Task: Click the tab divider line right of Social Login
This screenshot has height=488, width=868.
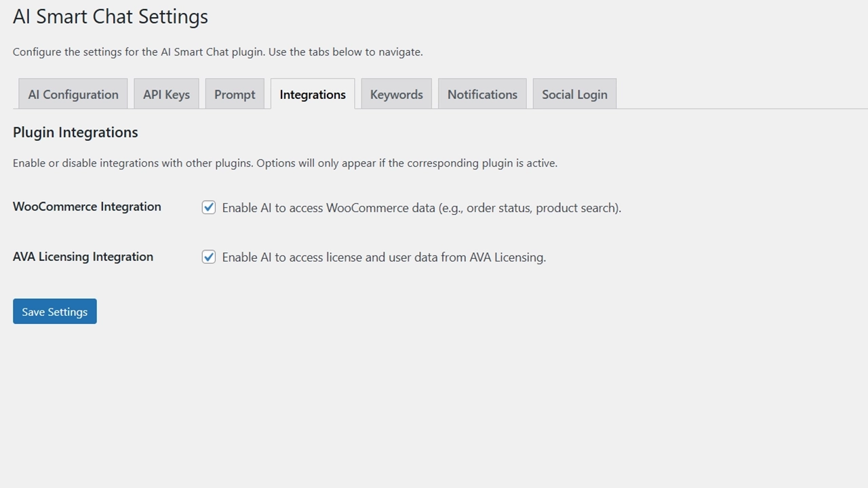Action: coord(739,108)
